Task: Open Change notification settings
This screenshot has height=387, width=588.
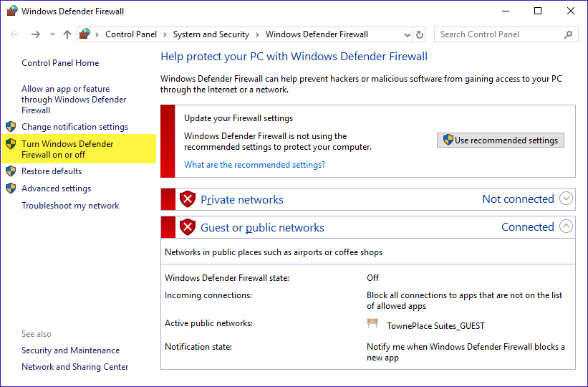Action: [x=74, y=127]
